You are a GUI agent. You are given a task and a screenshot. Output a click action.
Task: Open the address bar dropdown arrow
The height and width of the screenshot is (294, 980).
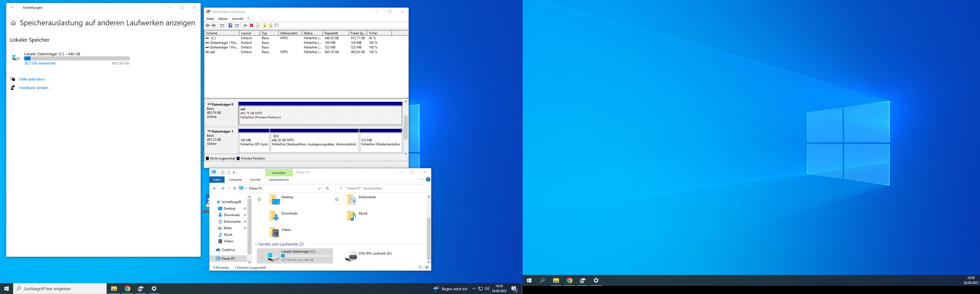coord(319,188)
